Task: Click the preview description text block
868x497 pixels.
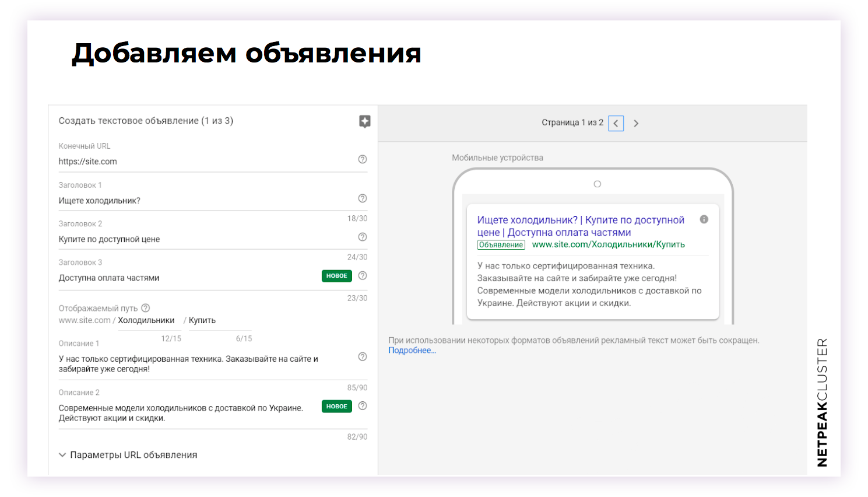Action: (589, 285)
